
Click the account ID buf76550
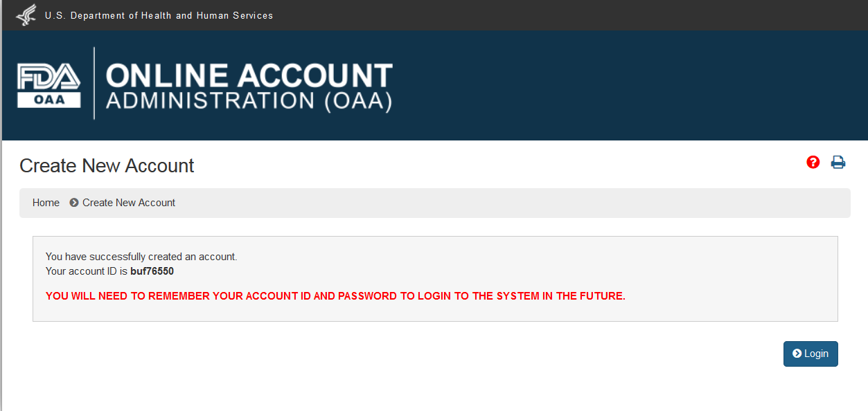(x=152, y=271)
